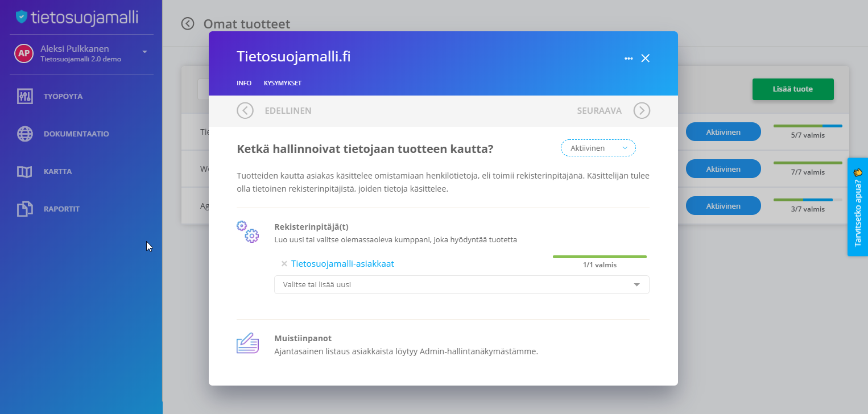
Task: Click the Seuraava right arrow circle
Action: click(x=642, y=110)
